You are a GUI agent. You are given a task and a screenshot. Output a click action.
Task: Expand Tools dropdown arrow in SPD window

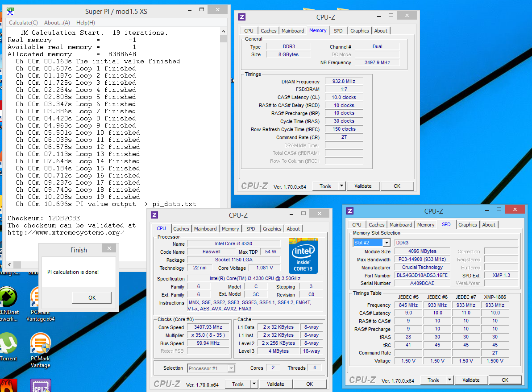(449, 380)
